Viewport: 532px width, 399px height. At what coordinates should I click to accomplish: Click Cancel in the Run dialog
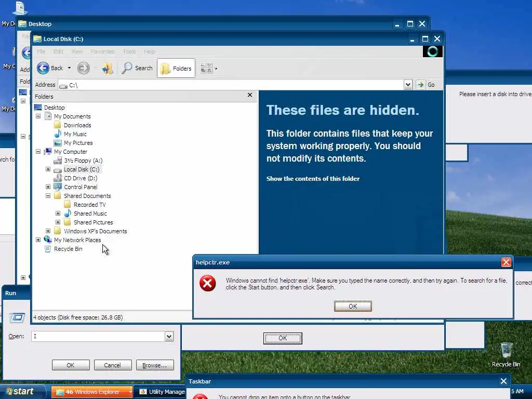(x=113, y=365)
